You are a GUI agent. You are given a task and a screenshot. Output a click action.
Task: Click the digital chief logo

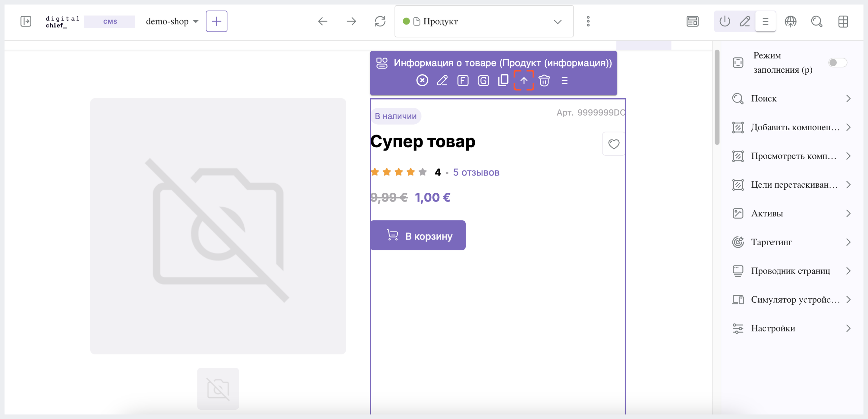[62, 22]
